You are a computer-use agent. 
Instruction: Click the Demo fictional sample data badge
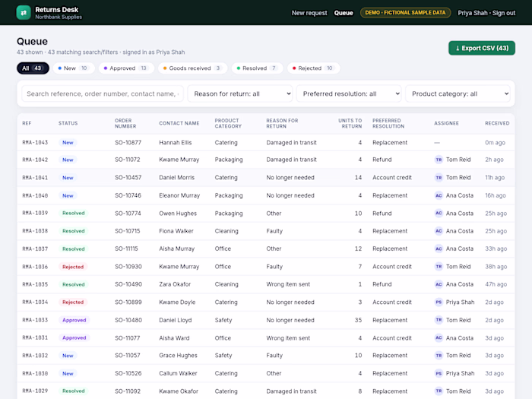pyautogui.click(x=405, y=13)
